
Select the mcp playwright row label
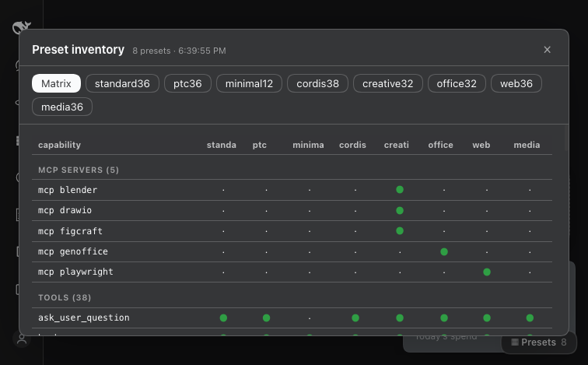[75, 272]
